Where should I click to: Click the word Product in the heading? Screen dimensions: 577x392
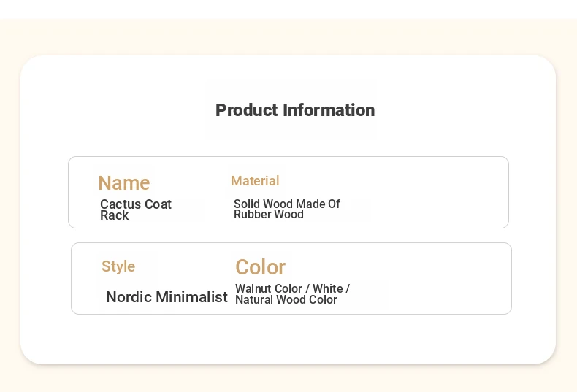(247, 110)
